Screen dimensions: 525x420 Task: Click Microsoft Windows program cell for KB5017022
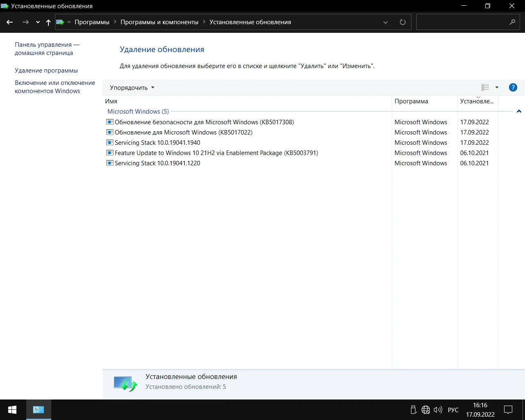coord(421,132)
